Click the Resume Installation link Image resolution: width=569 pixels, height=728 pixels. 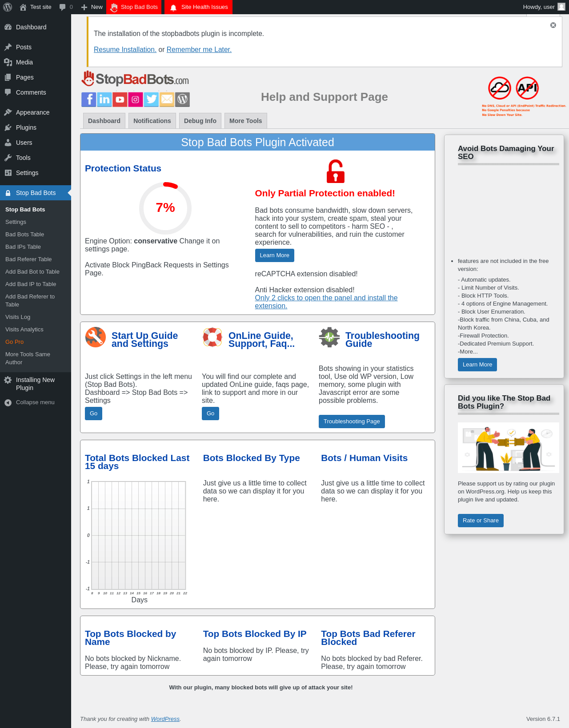pos(125,50)
